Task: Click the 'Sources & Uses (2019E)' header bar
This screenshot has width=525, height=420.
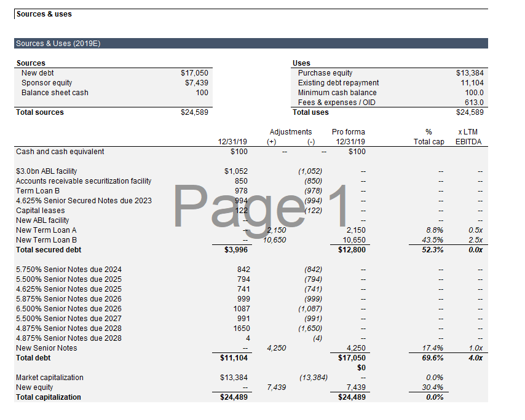Action: (x=251, y=44)
